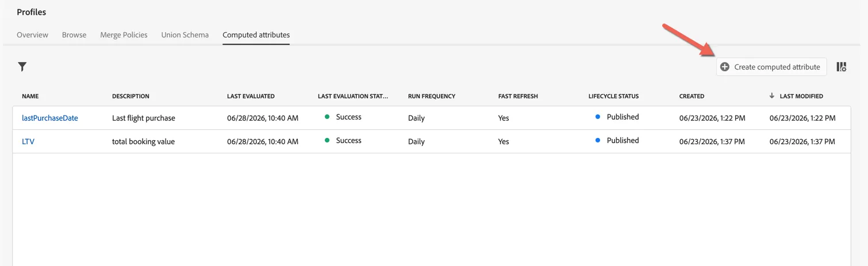
Task: Select the Computed attributes tab
Action: pyautogui.click(x=256, y=35)
